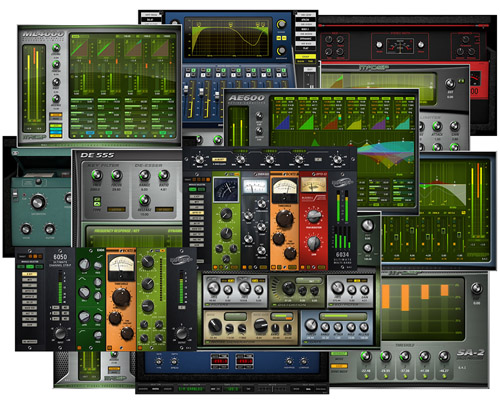Turn the FOCUS knob in DE555
Viewport: 500px width, 406px height.
click(117, 175)
